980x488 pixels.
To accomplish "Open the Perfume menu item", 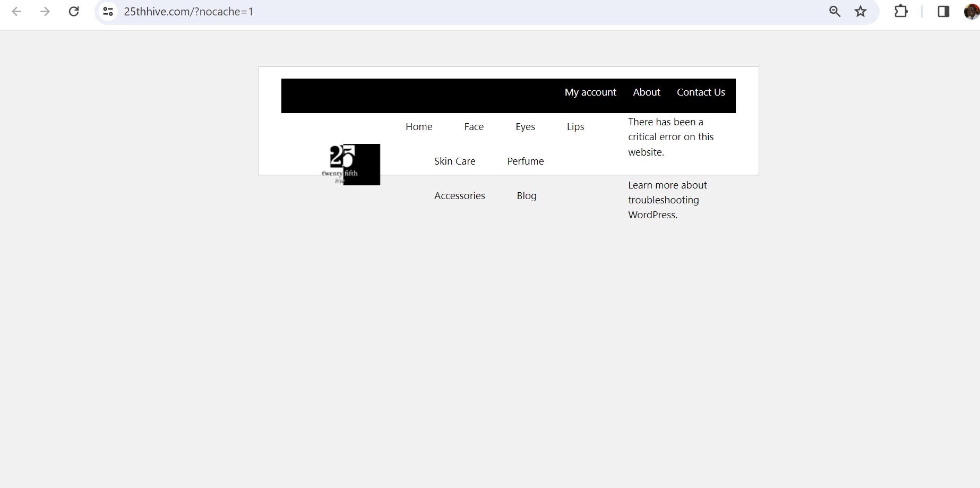I will (x=526, y=161).
